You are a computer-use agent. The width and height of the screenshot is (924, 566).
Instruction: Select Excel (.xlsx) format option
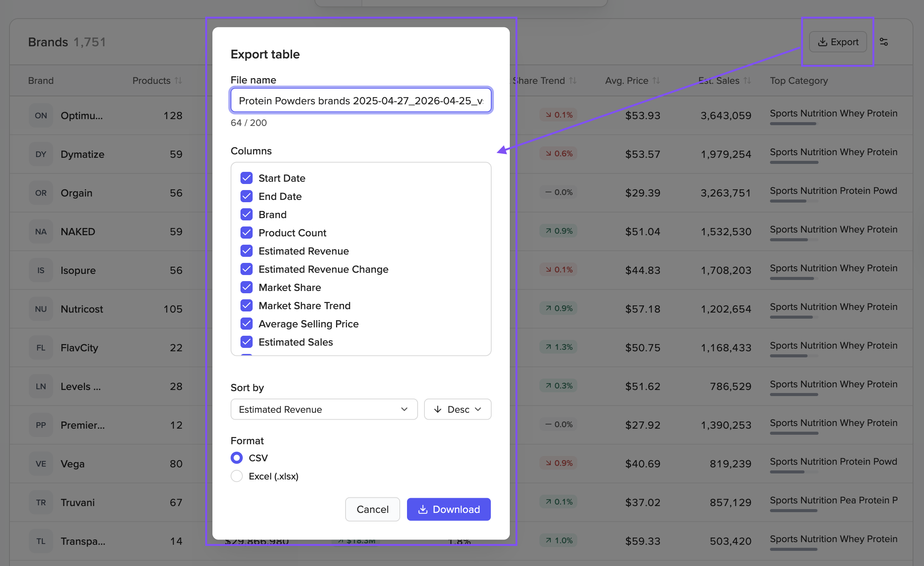(x=237, y=476)
